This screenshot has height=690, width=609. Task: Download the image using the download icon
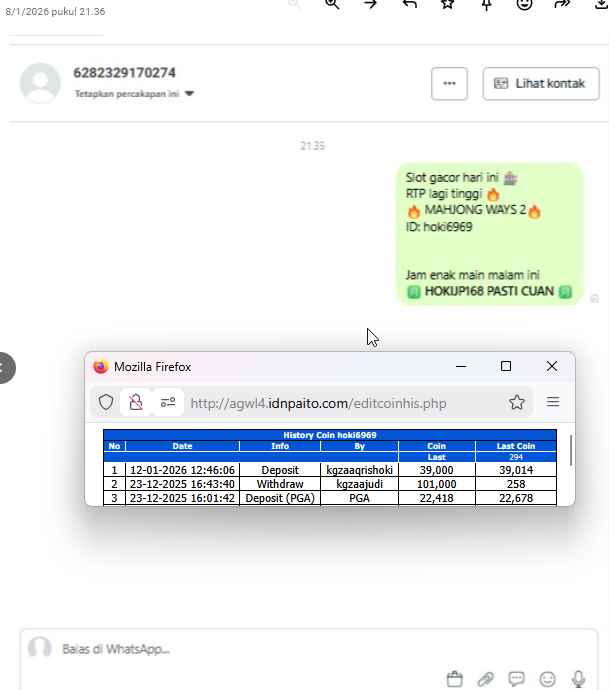pyautogui.click(x=601, y=4)
